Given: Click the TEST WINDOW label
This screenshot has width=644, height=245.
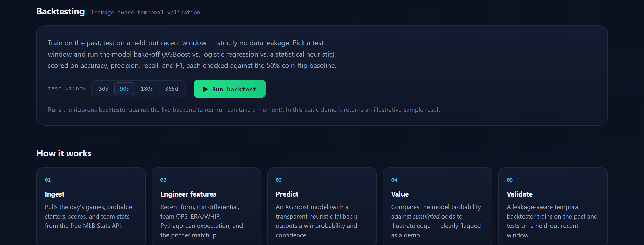Looking at the screenshot, I should 67,89.
